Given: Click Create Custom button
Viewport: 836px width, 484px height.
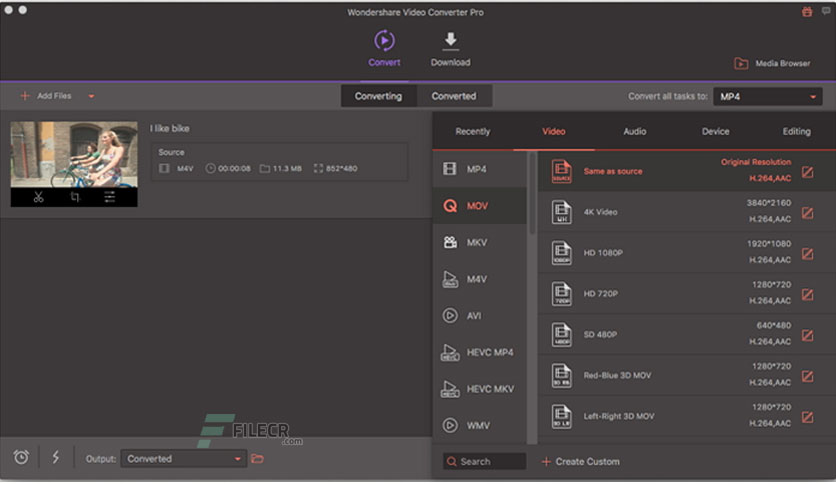Looking at the screenshot, I should (x=581, y=462).
